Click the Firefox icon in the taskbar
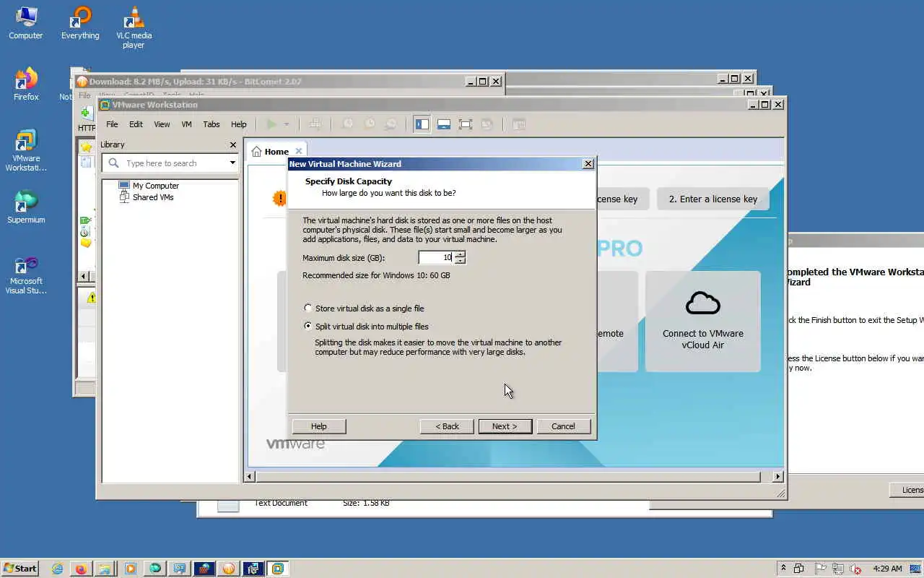The image size is (924, 578). tap(81, 569)
